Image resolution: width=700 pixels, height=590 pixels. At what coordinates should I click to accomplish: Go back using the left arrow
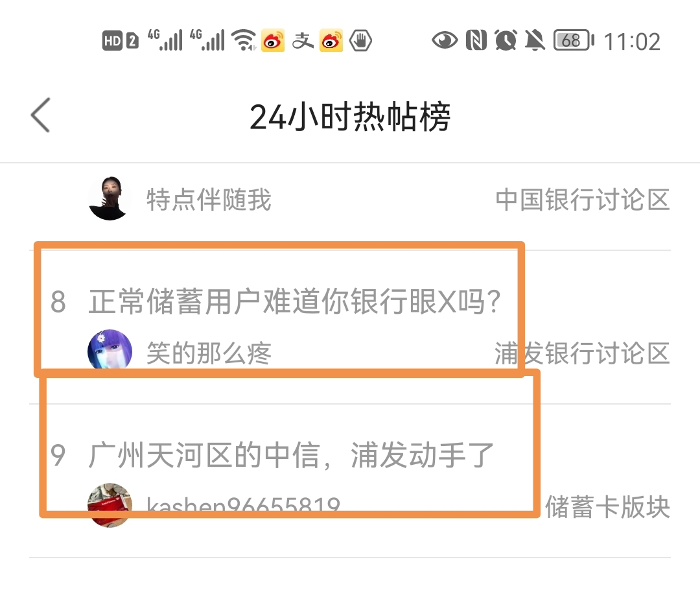coord(40,115)
